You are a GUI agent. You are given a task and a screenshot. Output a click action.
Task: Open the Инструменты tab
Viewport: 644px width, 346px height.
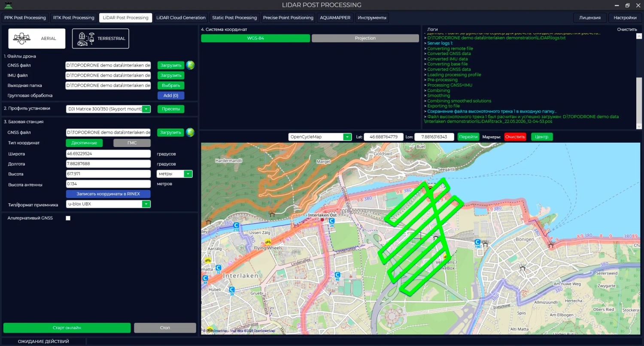click(x=372, y=18)
